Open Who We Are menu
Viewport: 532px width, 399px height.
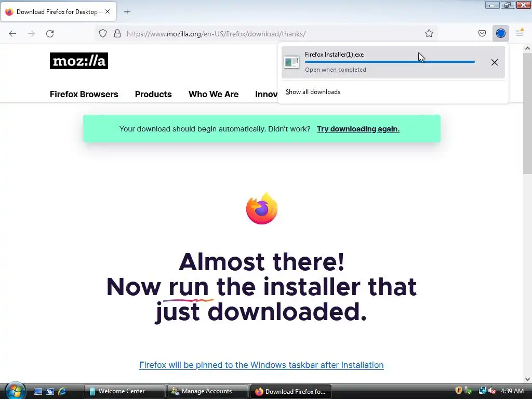tap(214, 95)
